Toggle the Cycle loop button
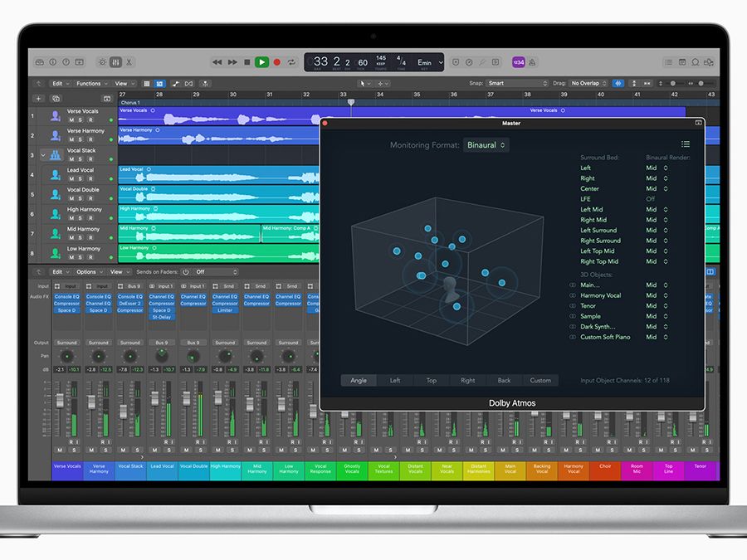This screenshot has height=560, width=747. click(x=291, y=62)
